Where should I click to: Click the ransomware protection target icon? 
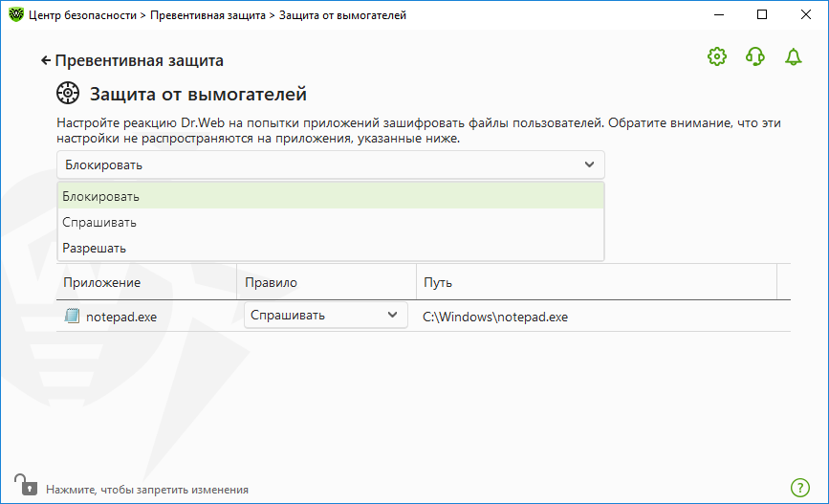68,93
